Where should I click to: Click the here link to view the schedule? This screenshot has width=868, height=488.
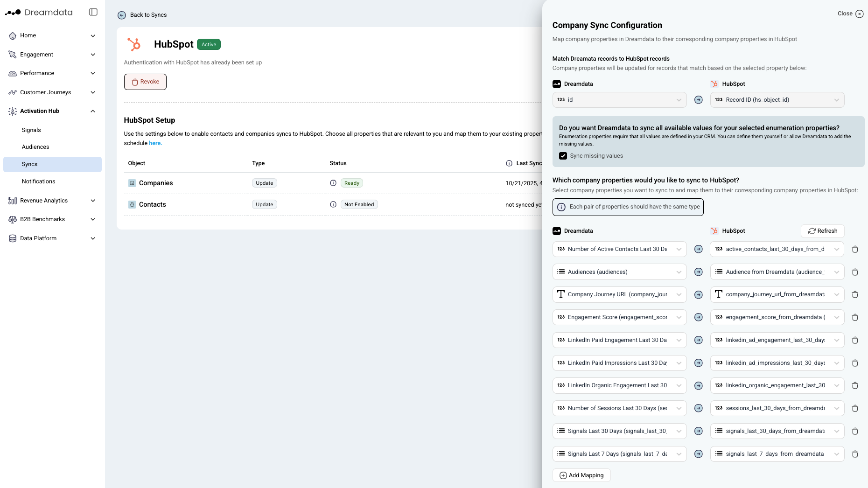pos(156,143)
